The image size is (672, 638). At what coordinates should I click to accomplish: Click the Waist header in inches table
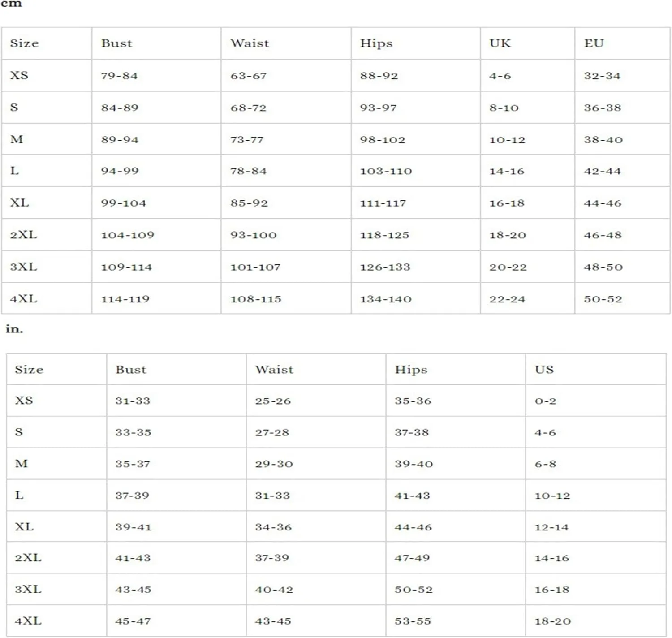coord(316,370)
